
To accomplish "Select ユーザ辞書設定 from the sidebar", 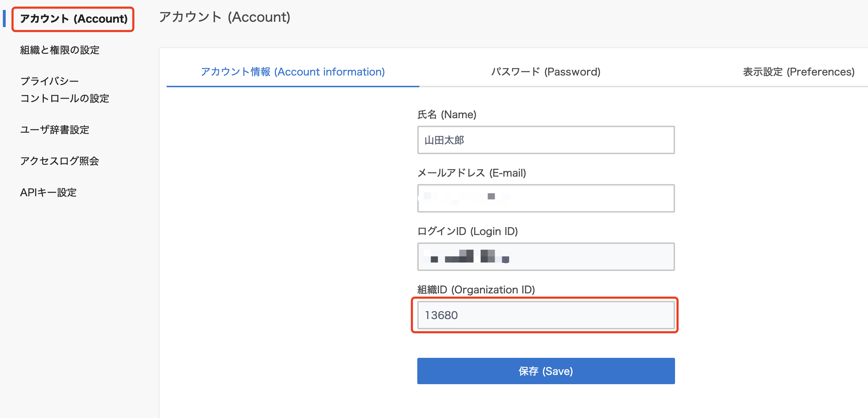I will pyautogui.click(x=54, y=130).
